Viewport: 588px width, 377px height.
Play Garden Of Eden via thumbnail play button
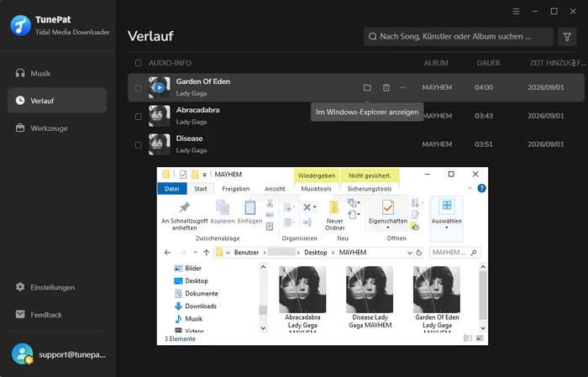click(x=160, y=87)
